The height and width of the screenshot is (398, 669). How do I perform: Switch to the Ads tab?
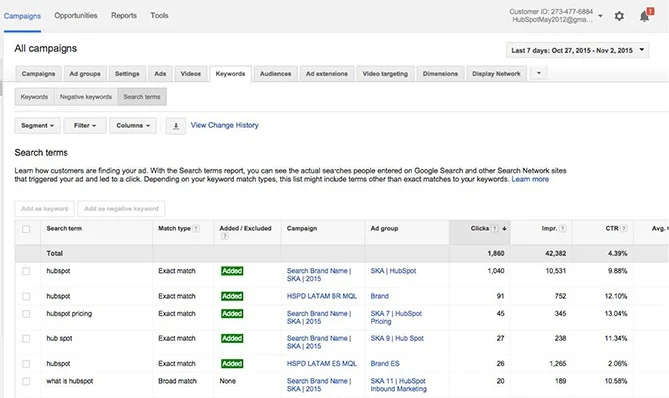(160, 74)
